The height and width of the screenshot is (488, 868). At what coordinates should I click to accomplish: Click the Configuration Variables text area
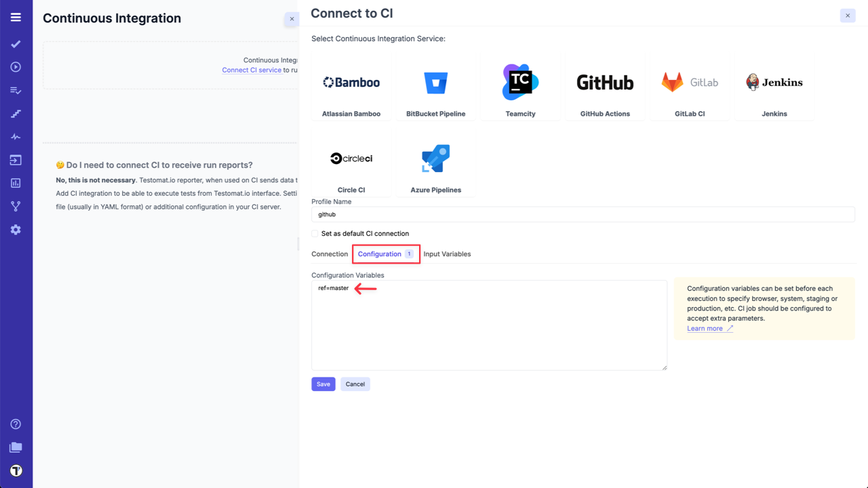pyautogui.click(x=489, y=325)
